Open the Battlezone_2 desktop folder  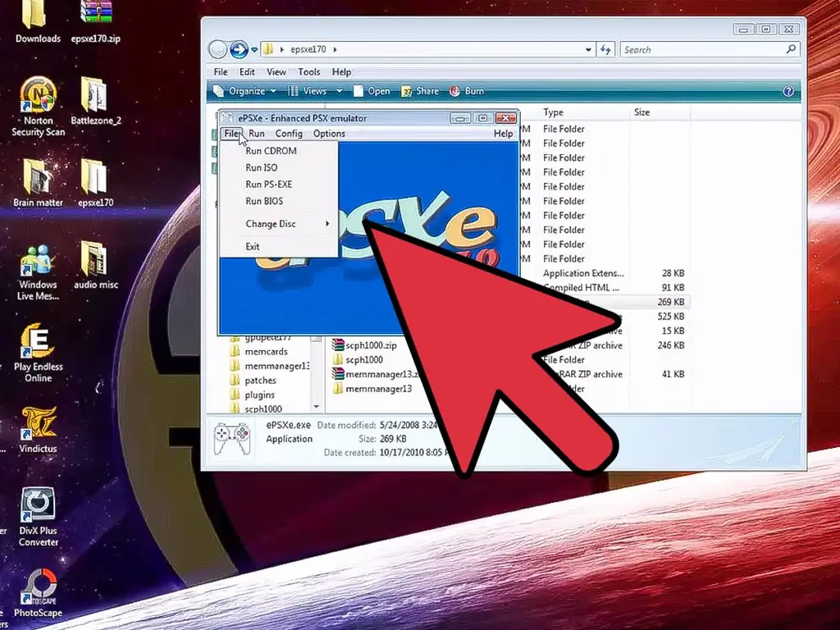[x=95, y=101]
